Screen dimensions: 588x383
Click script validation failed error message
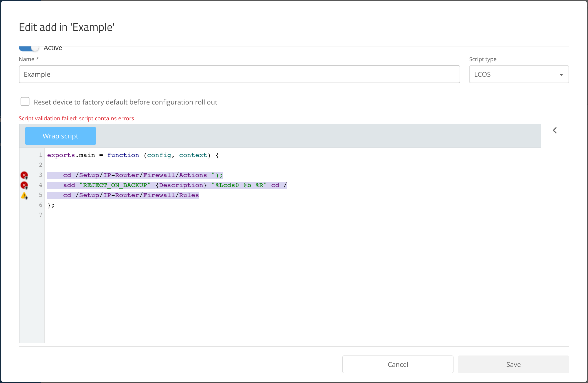pos(76,118)
